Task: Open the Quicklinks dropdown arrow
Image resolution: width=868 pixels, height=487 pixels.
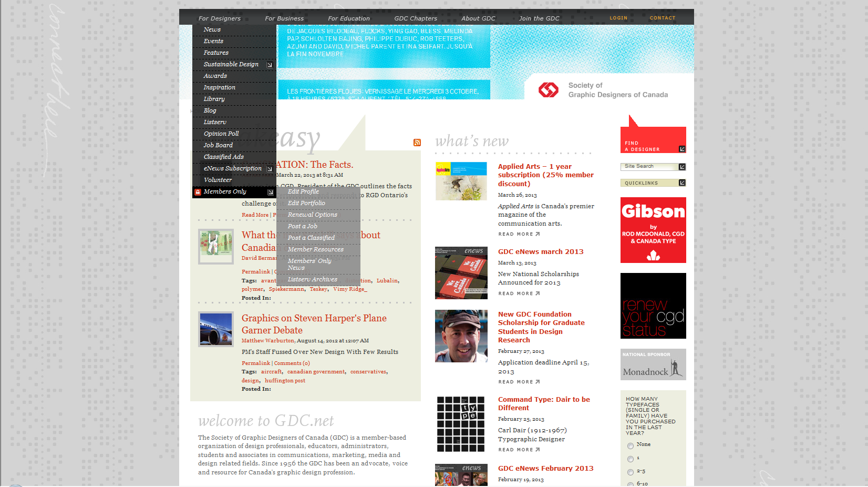Action: [682, 183]
